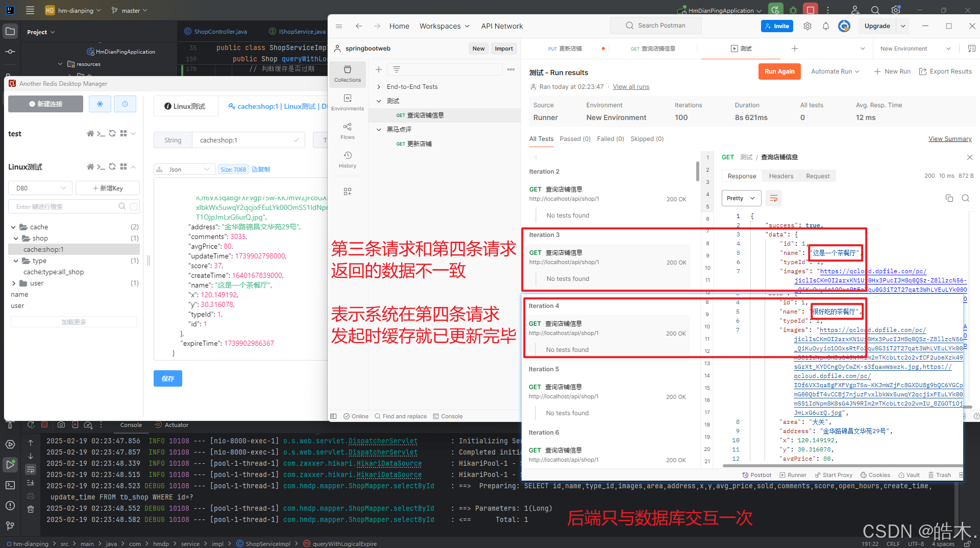Open Environments in Postman sidebar
The width and height of the screenshot is (980, 548).
[348, 103]
